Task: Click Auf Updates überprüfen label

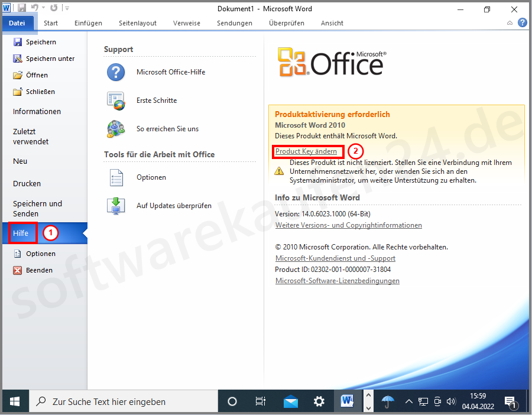Action: point(174,206)
